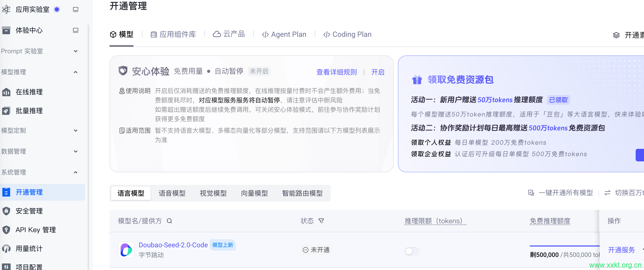This screenshot has height=270, width=644.
Task: Click the layers icon at top right
Action: 616,35
